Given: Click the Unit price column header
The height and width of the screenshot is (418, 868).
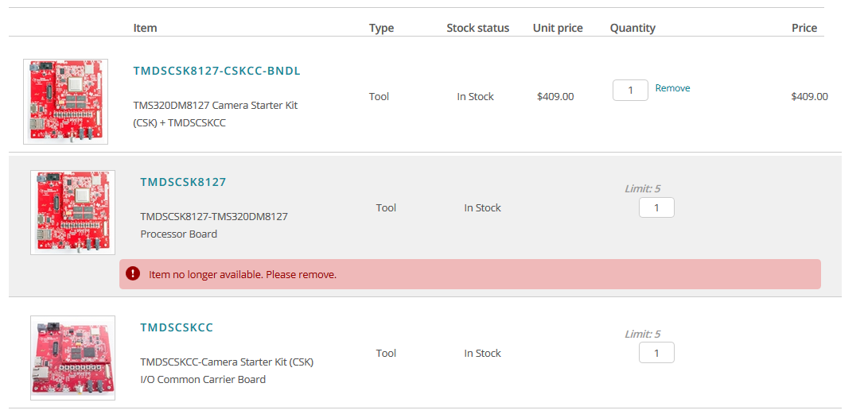Looking at the screenshot, I should tap(558, 28).
